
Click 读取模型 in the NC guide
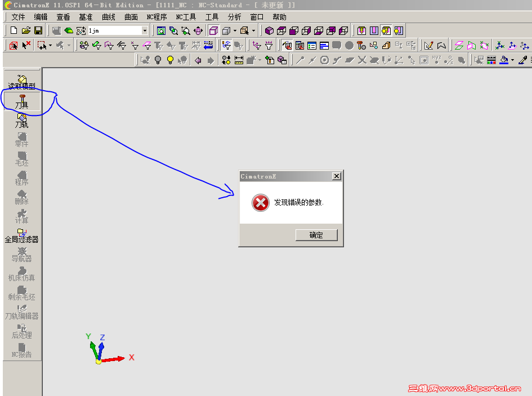click(22, 82)
